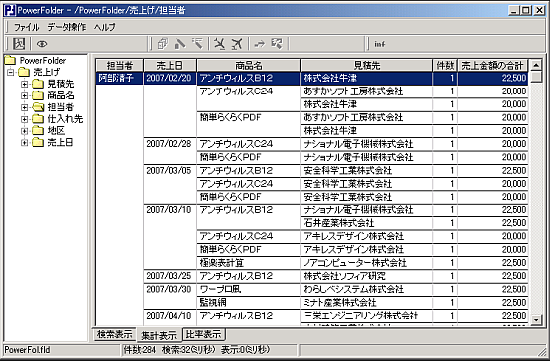Click the scroll-down arrow of the table scrollbar
Image resolution: width=550 pixels, height=361 pixels.
tap(536, 319)
